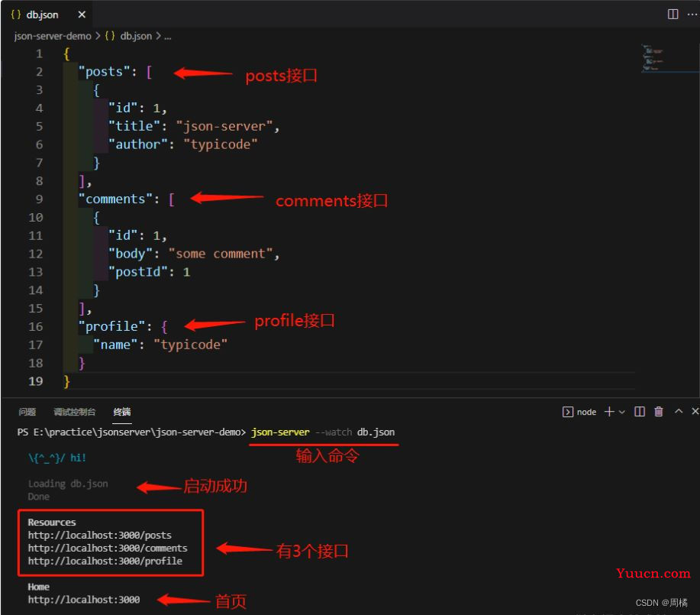Switch to the 终端 panel tab

coord(122,412)
